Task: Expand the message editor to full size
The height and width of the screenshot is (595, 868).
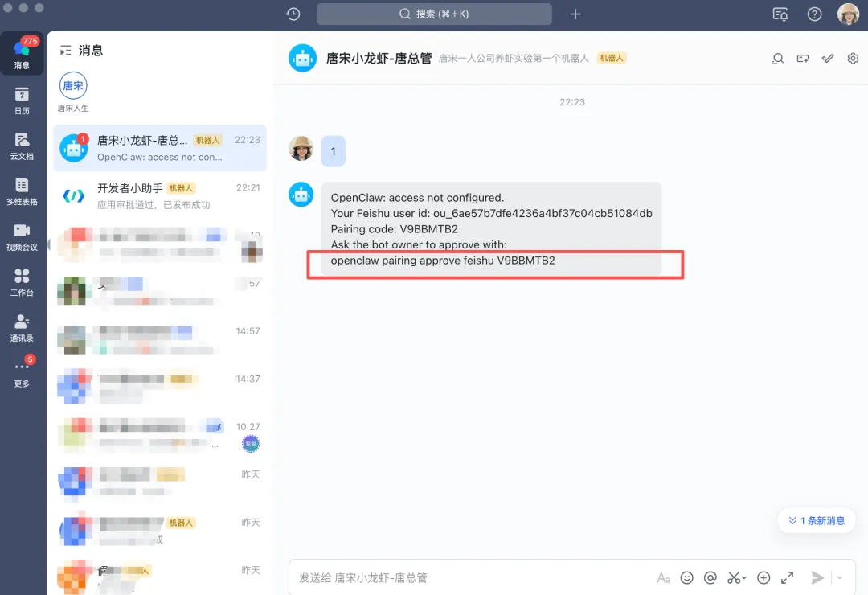Action: pyautogui.click(x=787, y=578)
